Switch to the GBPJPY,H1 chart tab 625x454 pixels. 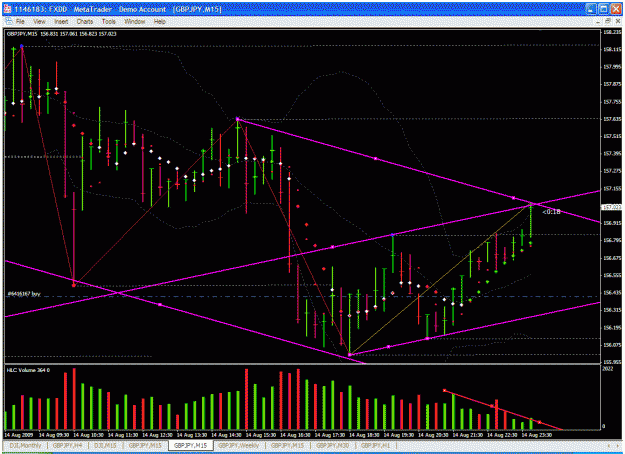click(375, 445)
